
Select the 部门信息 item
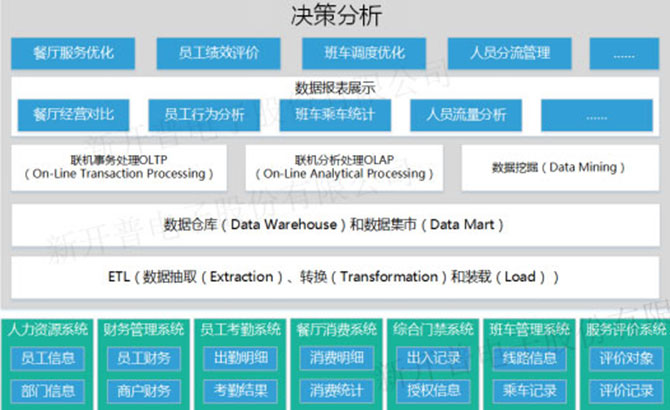pos(47,391)
